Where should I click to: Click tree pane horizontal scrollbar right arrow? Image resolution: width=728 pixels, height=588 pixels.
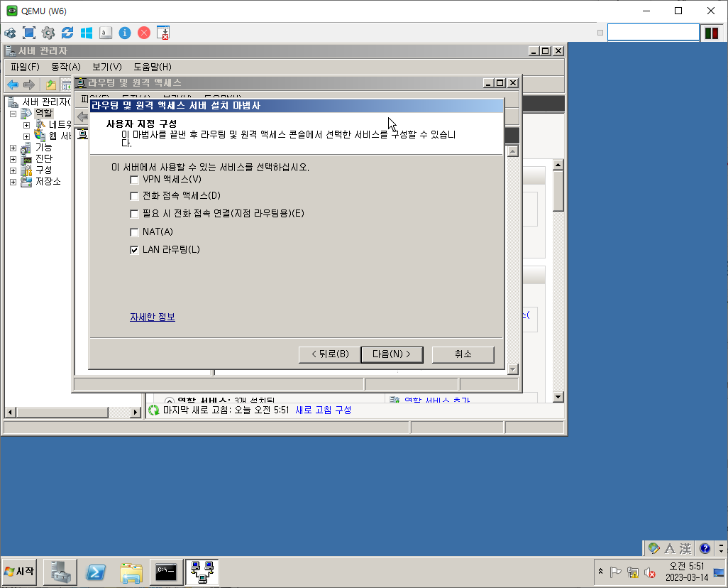point(136,412)
